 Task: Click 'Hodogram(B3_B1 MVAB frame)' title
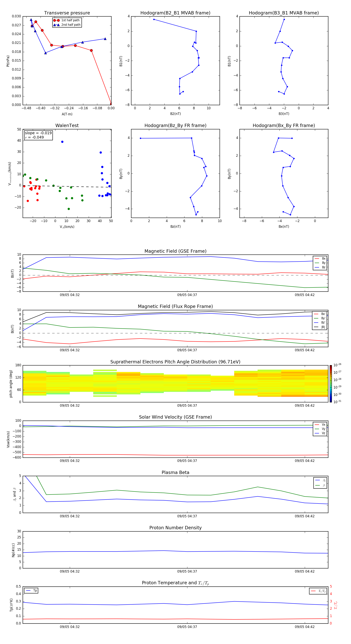[x=284, y=13]
